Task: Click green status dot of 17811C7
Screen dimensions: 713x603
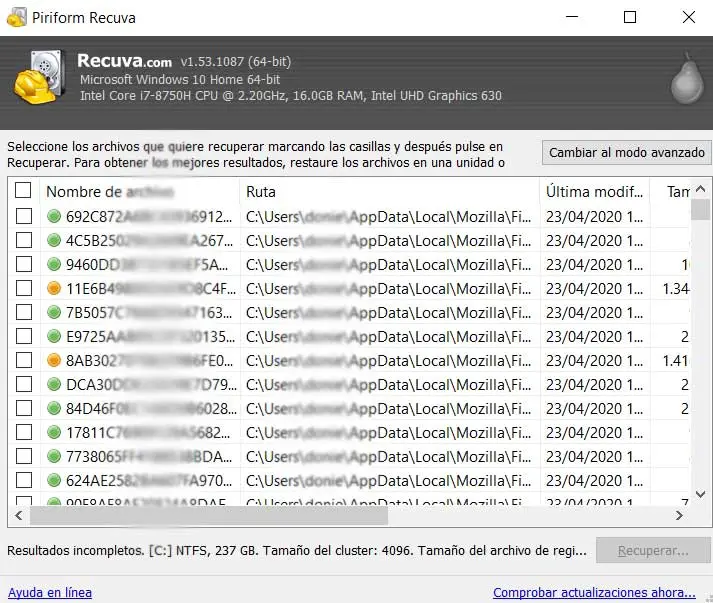Action: pyautogui.click(x=54, y=432)
